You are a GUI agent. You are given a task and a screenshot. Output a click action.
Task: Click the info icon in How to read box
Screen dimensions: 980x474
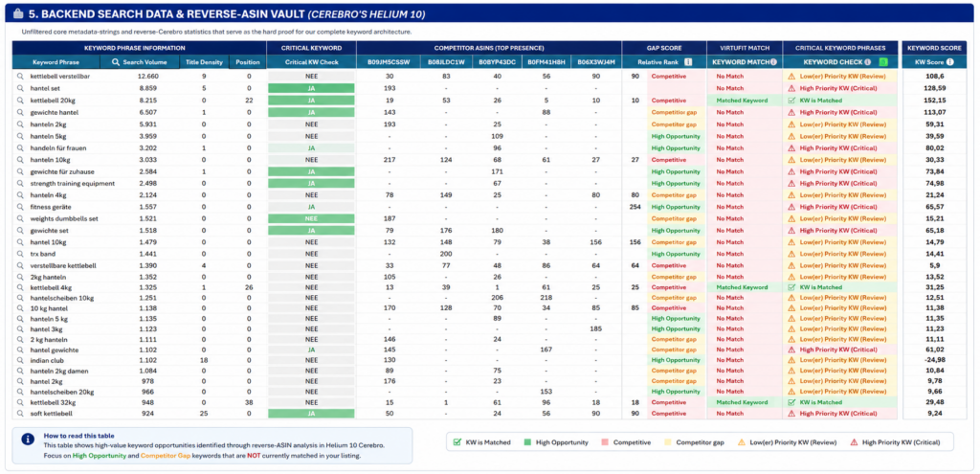pos(28,439)
